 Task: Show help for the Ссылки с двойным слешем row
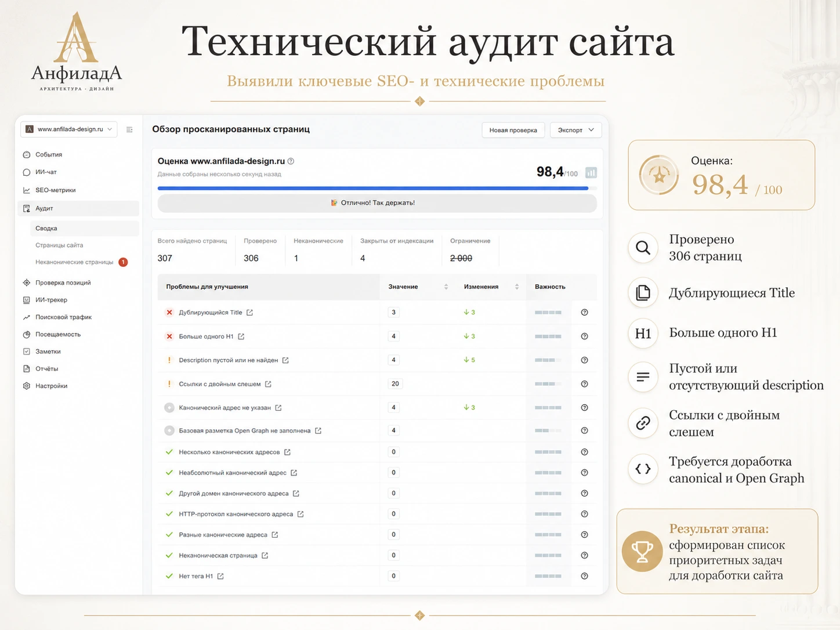584,384
